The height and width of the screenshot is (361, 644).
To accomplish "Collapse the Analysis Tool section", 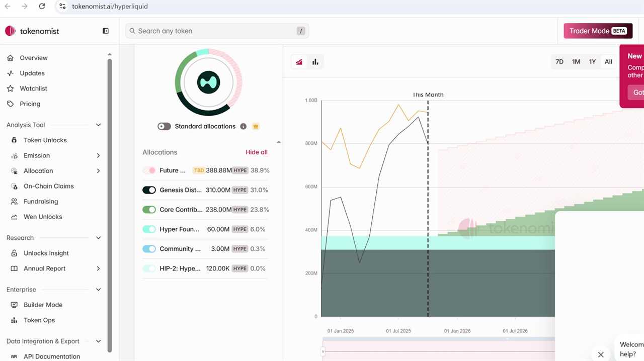I will [x=98, y=125].
